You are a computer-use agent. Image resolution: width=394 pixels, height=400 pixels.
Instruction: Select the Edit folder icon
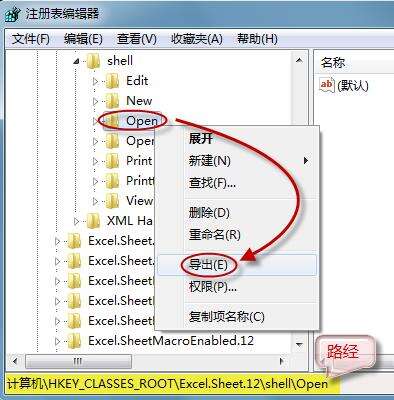click(112, 81)
